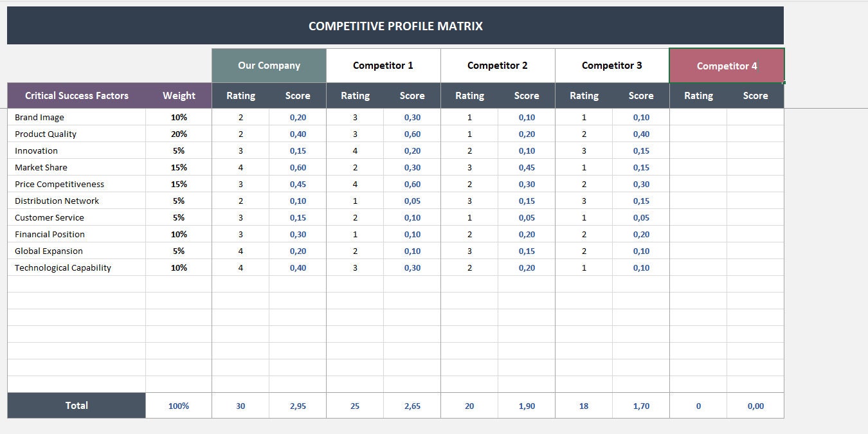Click the Financial Position label

tap(50, 234)
